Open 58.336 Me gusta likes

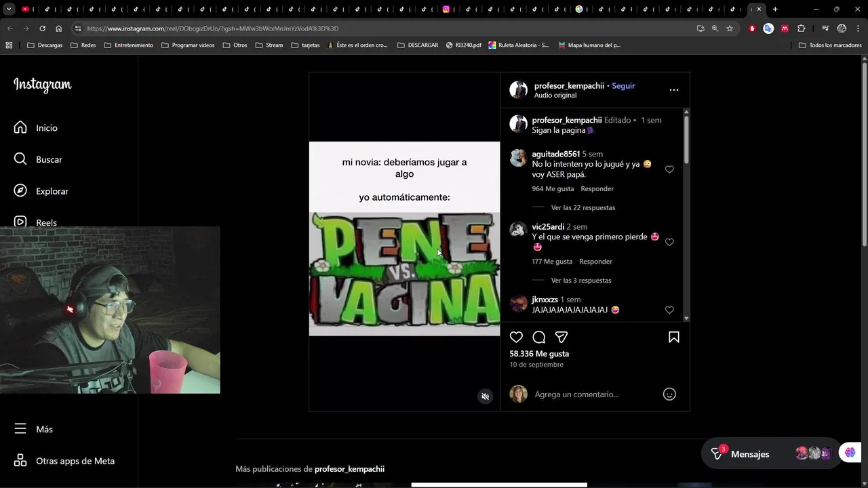click(x=539, y=354)
